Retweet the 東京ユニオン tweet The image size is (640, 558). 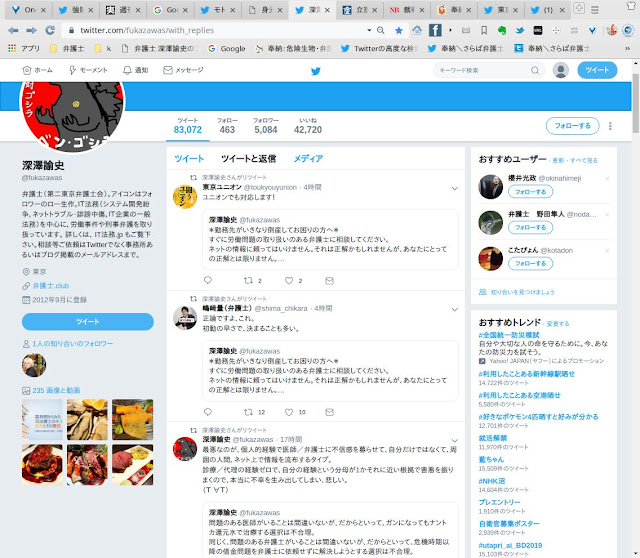tap(248, 280)
